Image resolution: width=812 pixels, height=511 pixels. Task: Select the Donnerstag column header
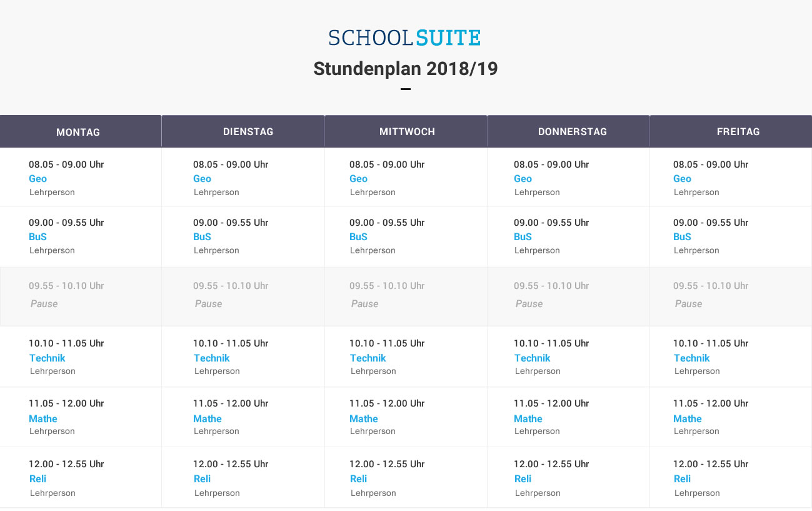click(x=573, y=132)
